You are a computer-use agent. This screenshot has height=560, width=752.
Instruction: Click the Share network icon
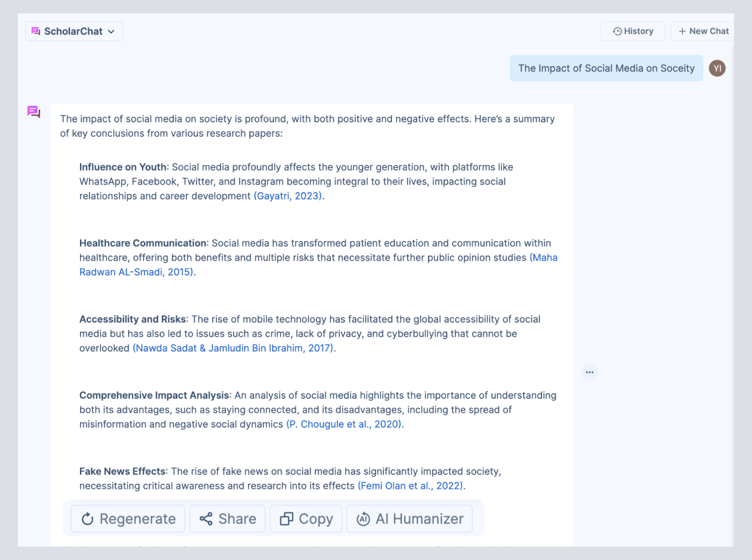coord(206,519)
